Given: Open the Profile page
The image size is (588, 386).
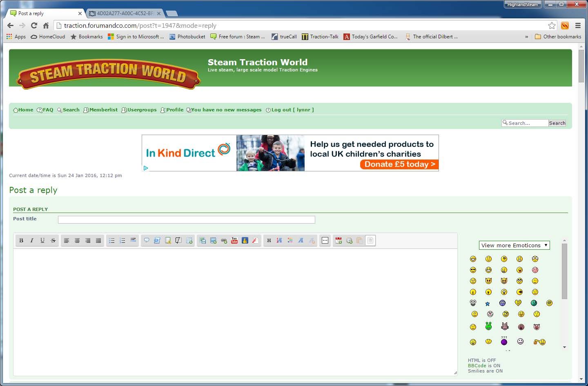Looking at the screenshot, I should click(x=172, y=110).
